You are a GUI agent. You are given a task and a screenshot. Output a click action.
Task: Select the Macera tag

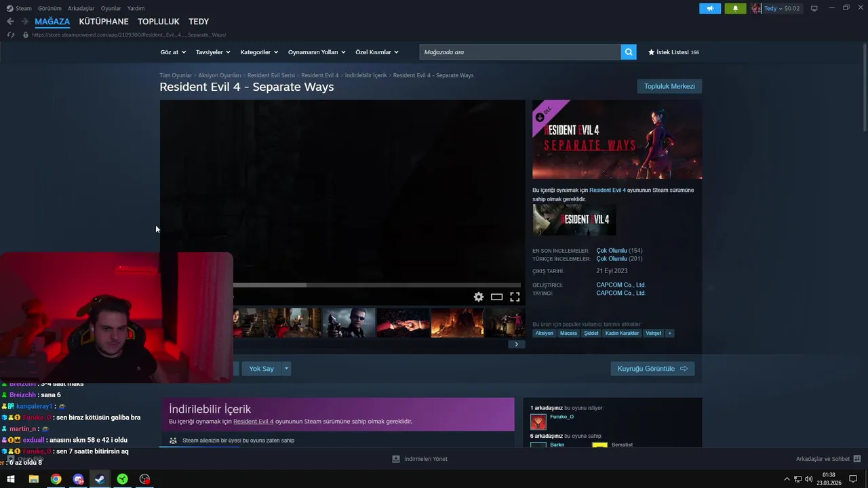[568, 333]
